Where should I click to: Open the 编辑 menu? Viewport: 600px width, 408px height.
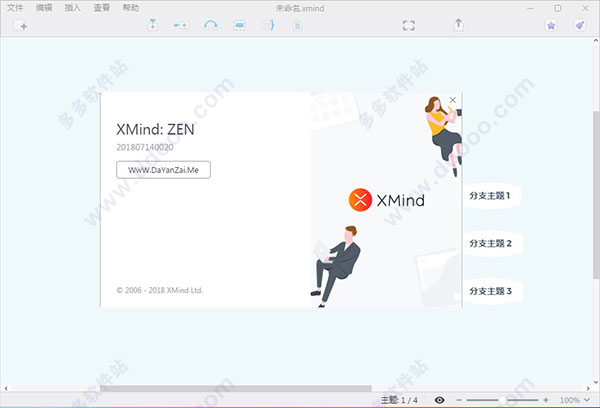pos(44,8)
